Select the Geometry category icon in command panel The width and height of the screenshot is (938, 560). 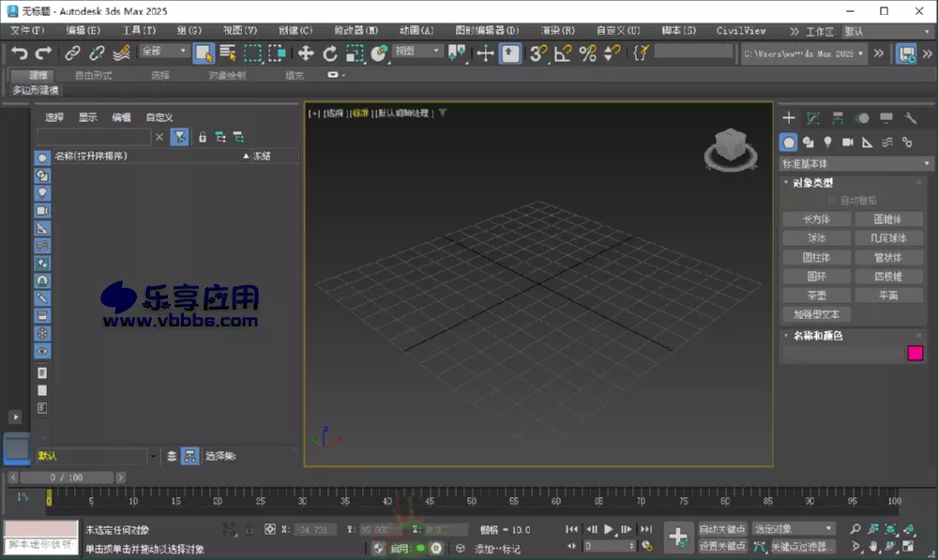789,143
